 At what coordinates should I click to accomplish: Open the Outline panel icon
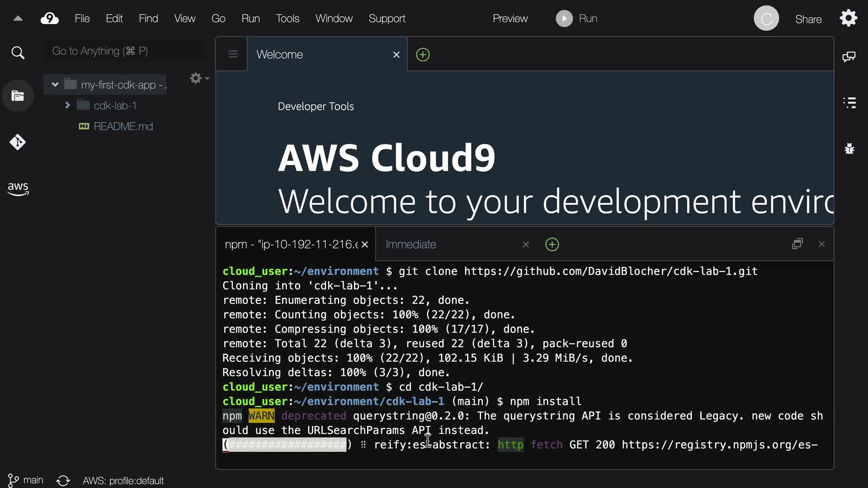pyautogui.click(x=849, y=103)
